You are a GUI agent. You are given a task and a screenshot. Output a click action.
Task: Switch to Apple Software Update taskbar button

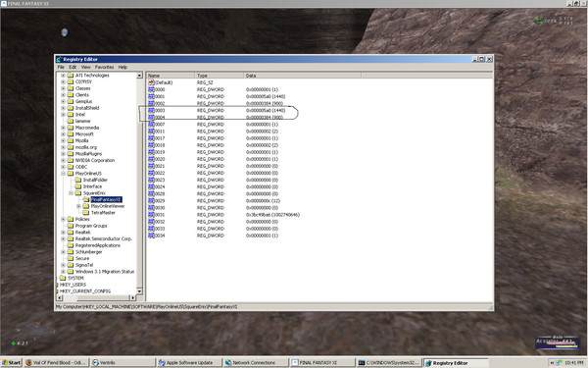pyautogui.click(x=189, y=363)
